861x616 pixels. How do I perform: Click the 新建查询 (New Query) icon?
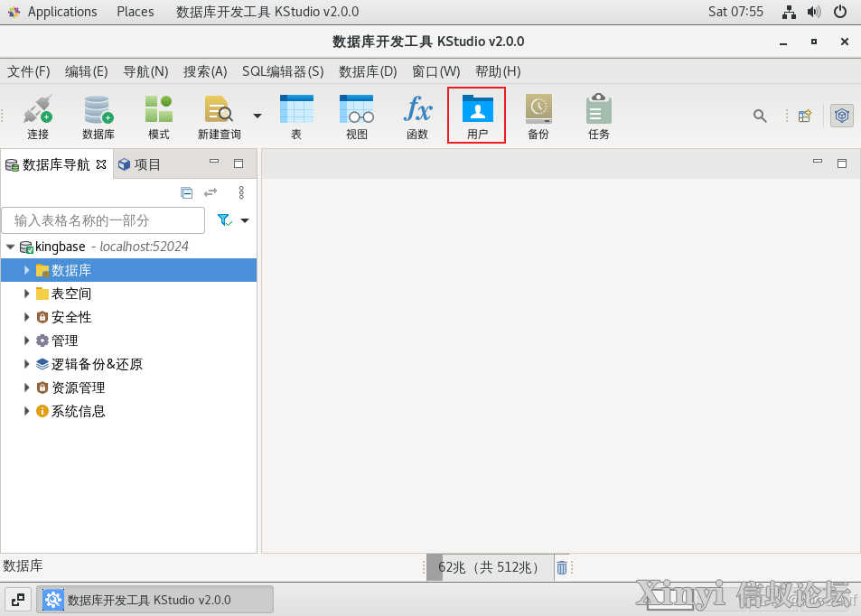click(220, 116)
